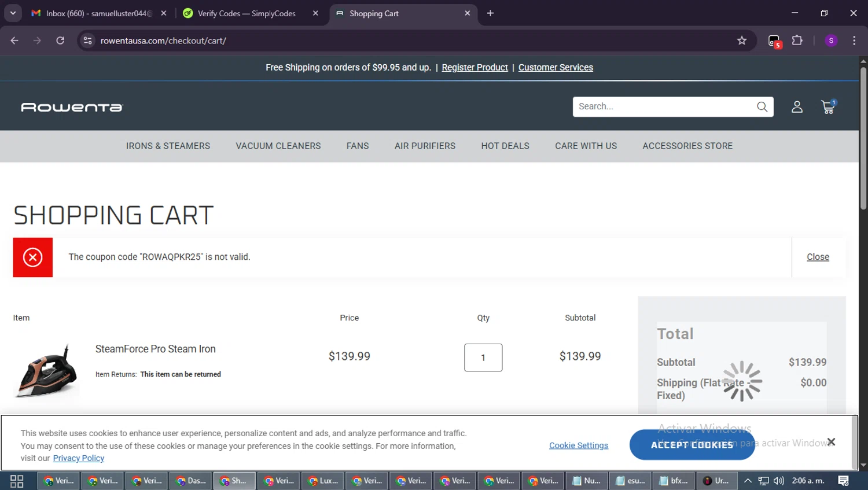Click the red error icon beside coupon message
Screen dimensions: 868x490
33,257
